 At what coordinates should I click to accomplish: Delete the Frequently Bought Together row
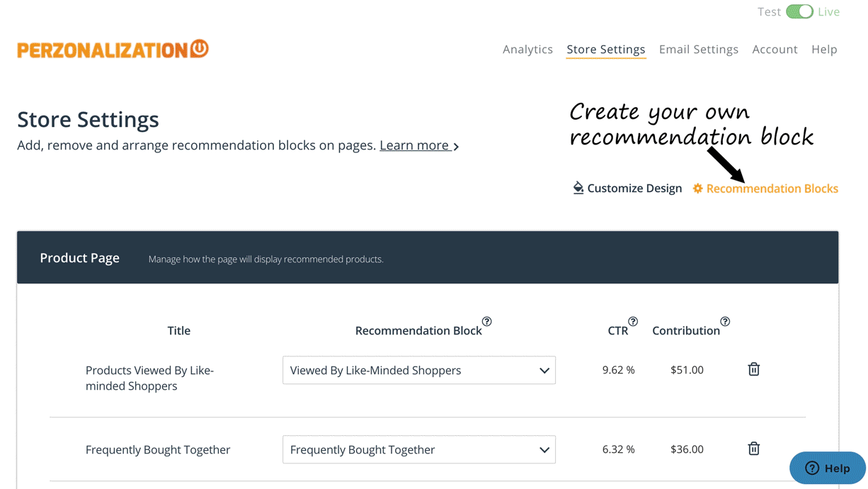pos(754,449)
